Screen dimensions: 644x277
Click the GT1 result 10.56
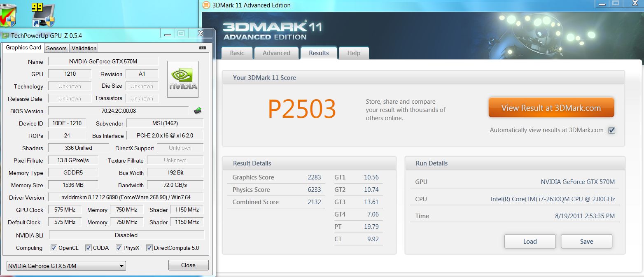[371, 177]
